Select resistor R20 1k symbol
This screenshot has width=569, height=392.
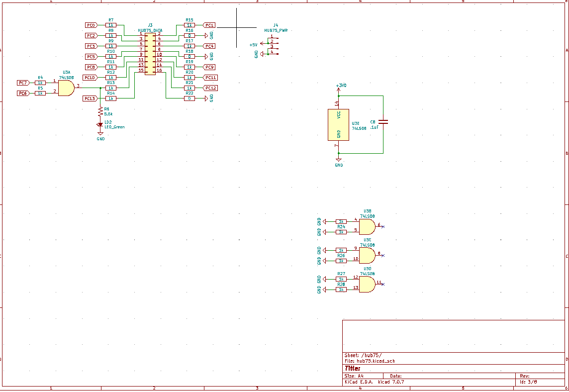(190, 78)
